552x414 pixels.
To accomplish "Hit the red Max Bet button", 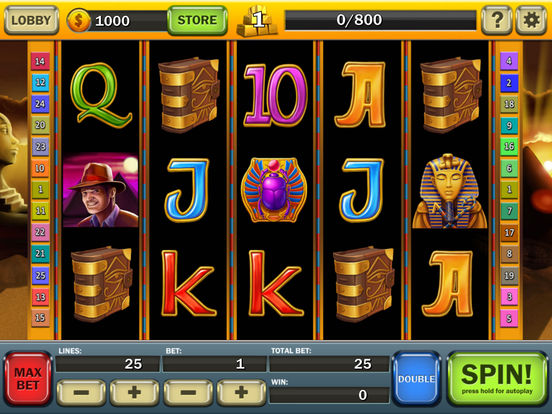I will pos(28,379).
